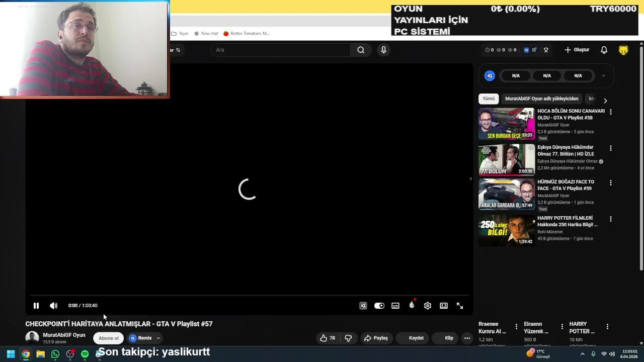Toggle the autoplay switch in the player
This screenshot has width=644, height=362.
point(379,306)
